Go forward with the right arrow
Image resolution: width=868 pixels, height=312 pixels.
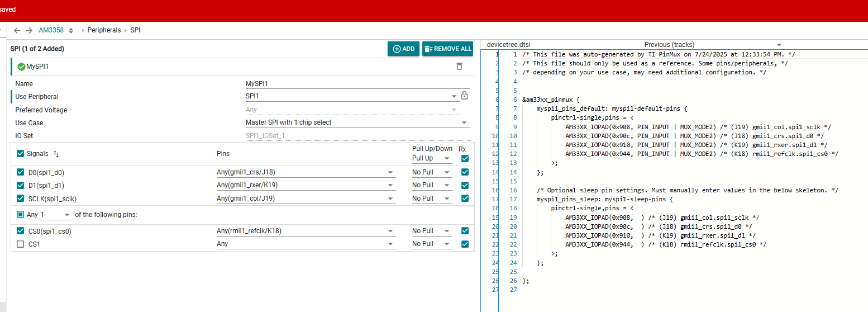tap(29, 30)
